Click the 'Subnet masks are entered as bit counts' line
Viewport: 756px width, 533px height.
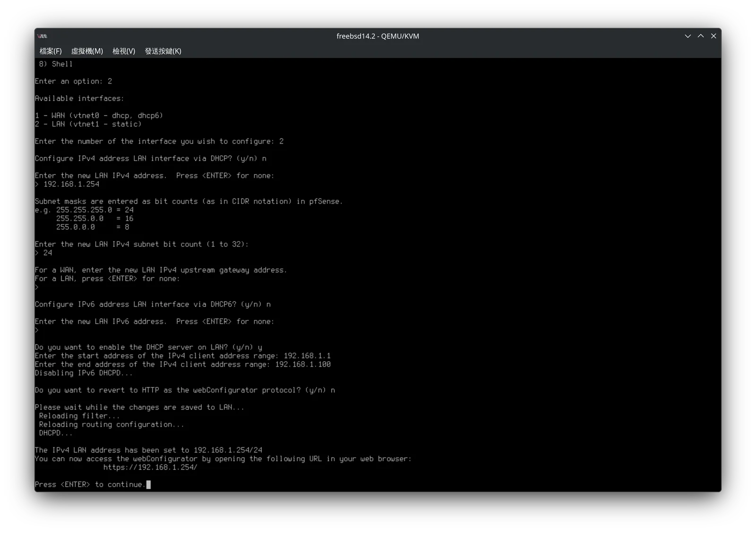(189, 201)
